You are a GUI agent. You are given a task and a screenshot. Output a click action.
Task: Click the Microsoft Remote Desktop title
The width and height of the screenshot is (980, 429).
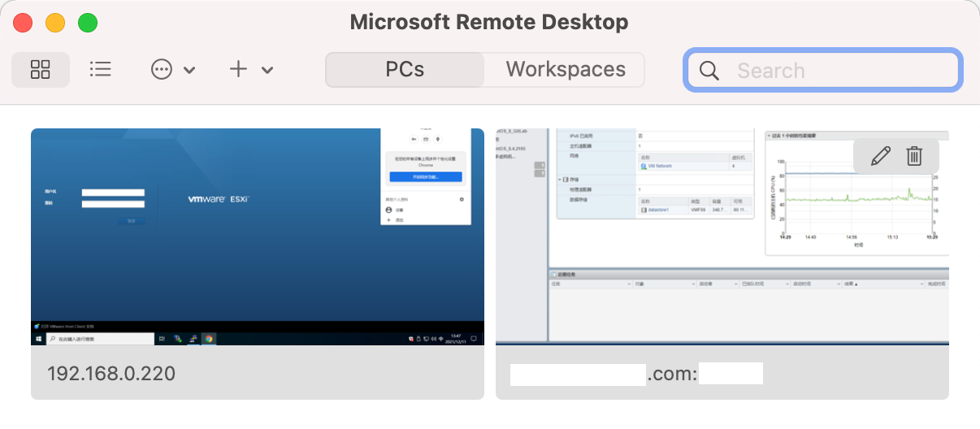tap(489, 22)
